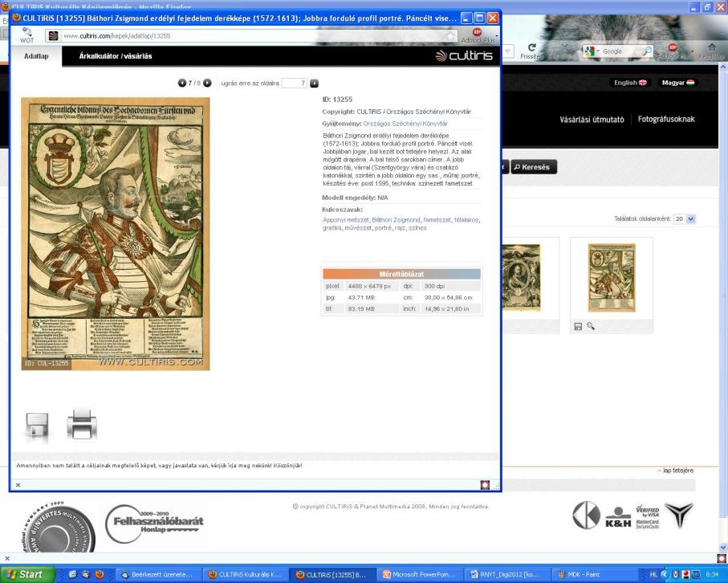Click the félalakos keyword link
Viewport: 728px width, 583px height.
466,220
